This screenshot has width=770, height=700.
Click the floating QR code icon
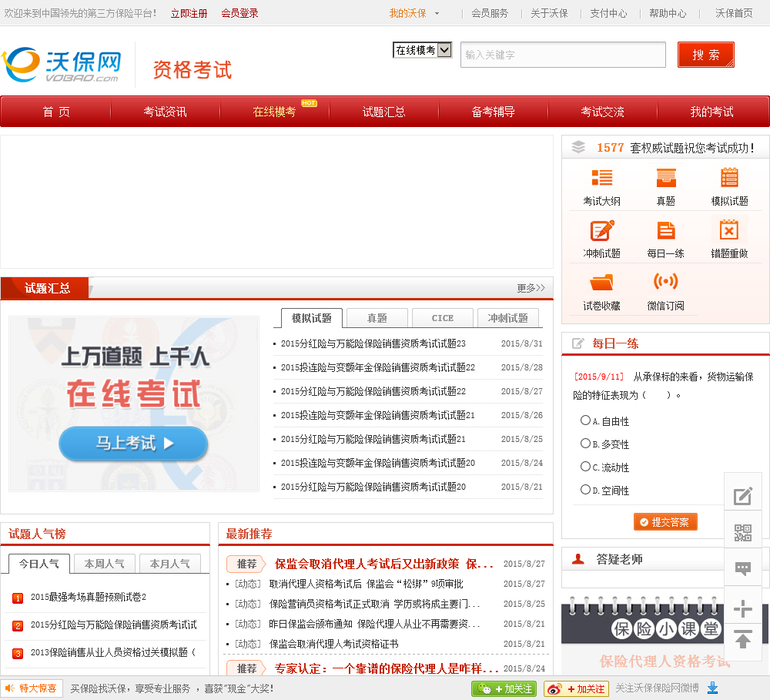pyautogui.click(x=742, y=533)
